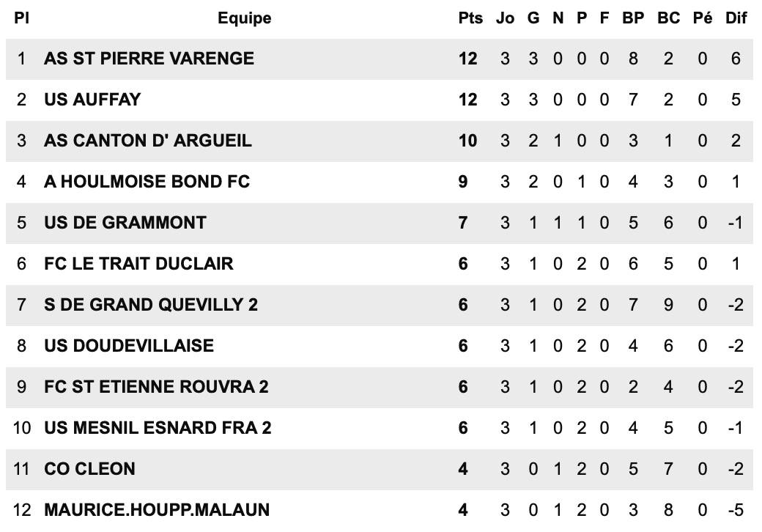Select AS CANTON D' ARGUEIL team
This screenshot has width=762, height=532.
pos(147,141)
